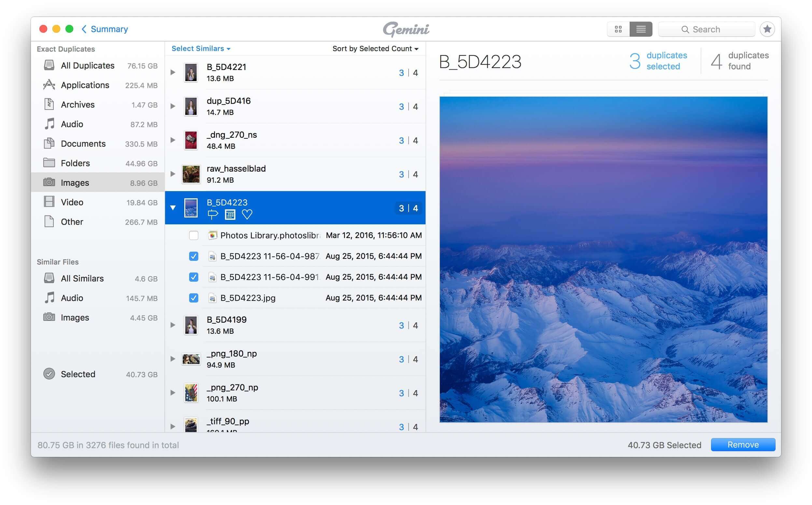Viewport: 812px width, 505px height.
Task: Click the Video category icon in sidebar
Action: coord(49,201)
